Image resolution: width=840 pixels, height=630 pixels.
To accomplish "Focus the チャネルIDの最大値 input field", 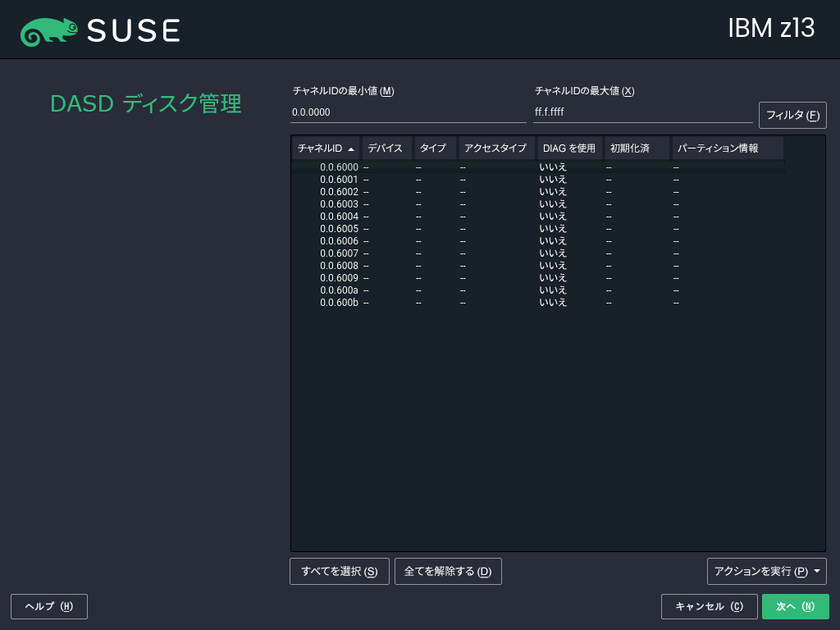I will point(642,112).
